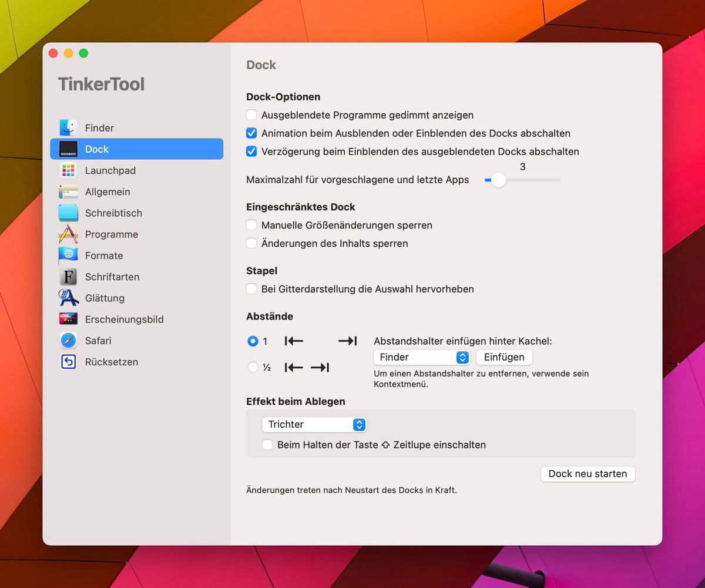
Task: Select the ½ spacing radio button
Action: [x=253, y=367]
